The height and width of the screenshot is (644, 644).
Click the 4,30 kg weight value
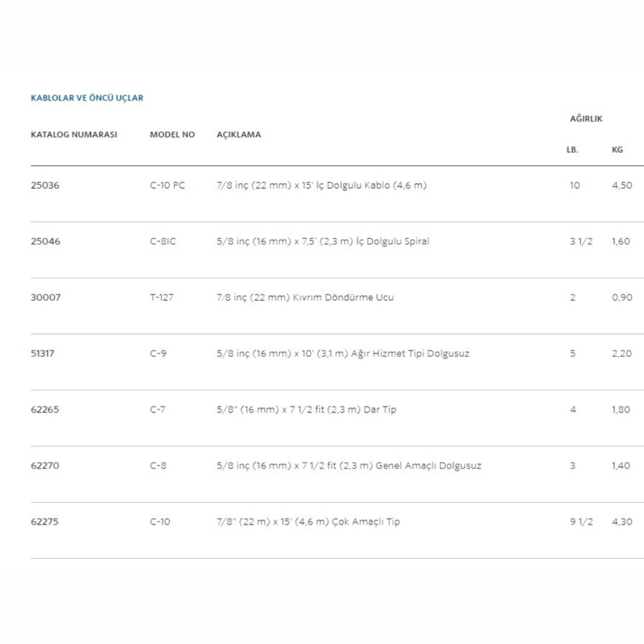(622, 521)
